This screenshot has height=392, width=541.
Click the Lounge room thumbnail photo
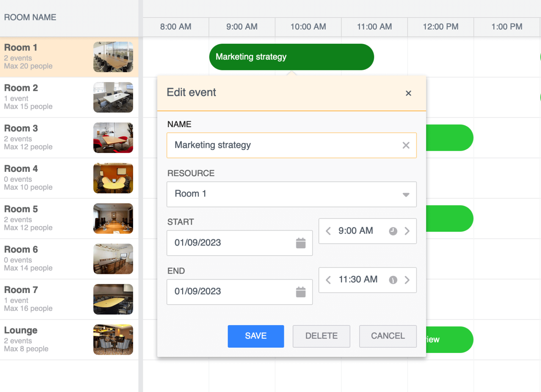[113, 340]
